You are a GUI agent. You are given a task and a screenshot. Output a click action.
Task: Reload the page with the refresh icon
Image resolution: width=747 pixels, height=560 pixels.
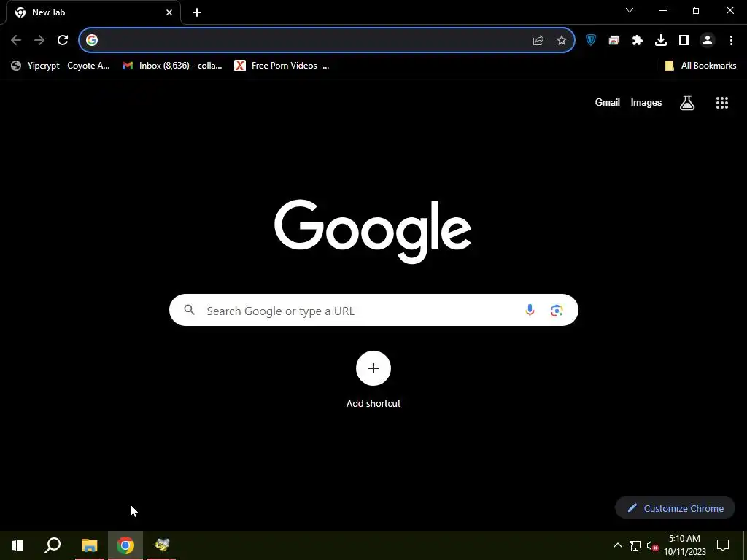[x=63, y=41]
